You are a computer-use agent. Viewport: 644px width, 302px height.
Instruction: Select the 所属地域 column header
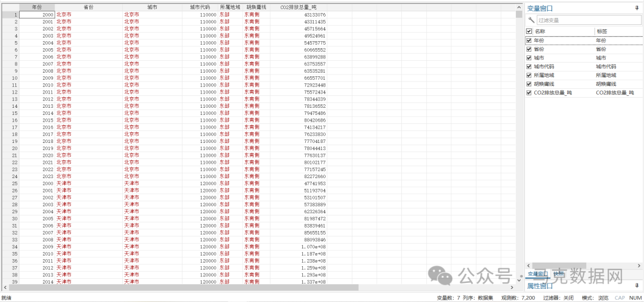[x=230, y=7]
